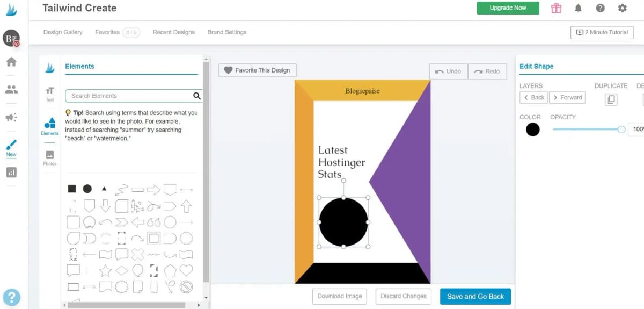Click Save and Go Back

[x=475, y=296]
